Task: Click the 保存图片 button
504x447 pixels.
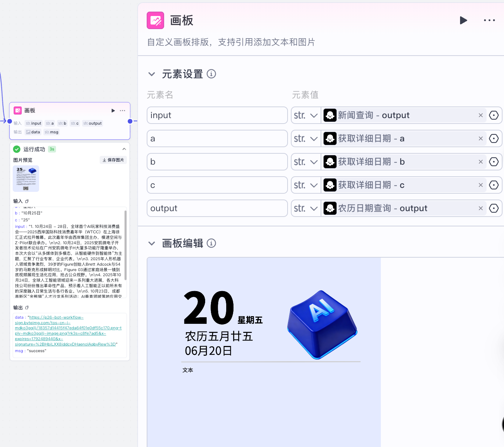Action: click(x=113, y=160)
